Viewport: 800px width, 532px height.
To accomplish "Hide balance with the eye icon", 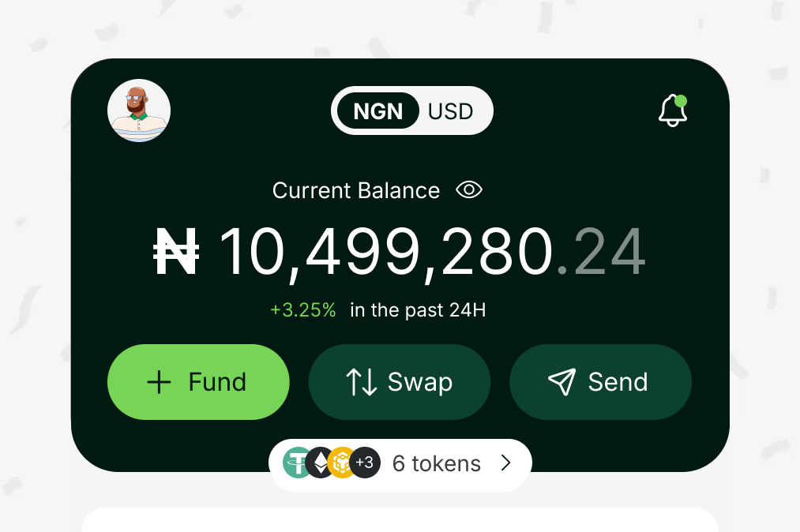I will click(x=469, y=190).
